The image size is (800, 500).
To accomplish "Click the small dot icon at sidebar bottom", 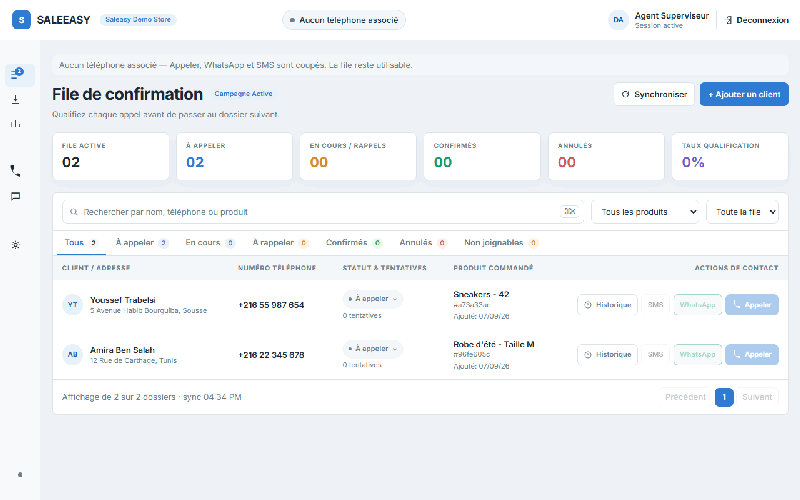I will point(20,474).
